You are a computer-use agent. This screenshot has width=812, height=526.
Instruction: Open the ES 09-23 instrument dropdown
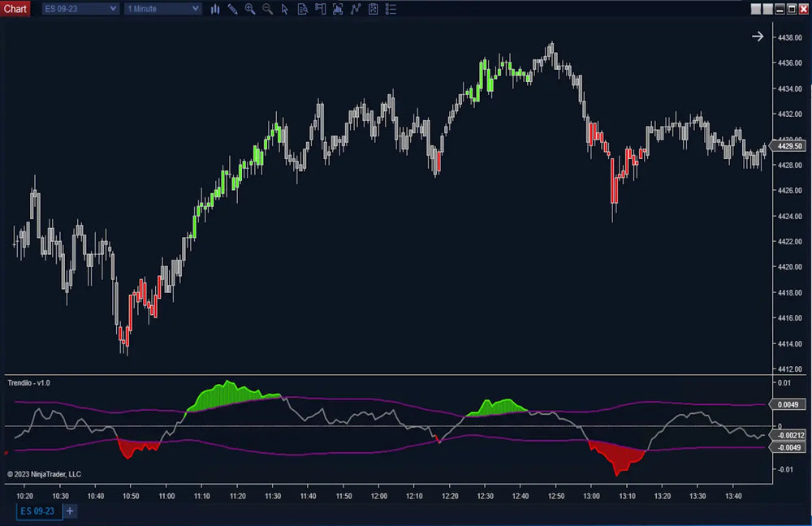pyautogui.click(x=80, y=9)
